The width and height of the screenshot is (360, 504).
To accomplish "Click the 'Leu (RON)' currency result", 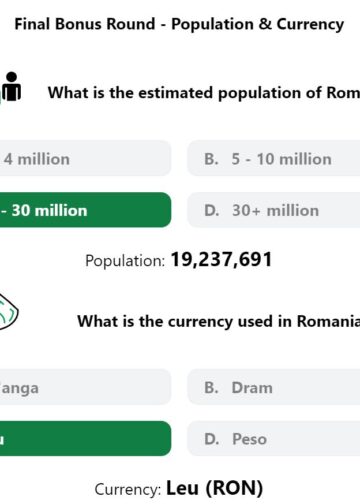I will click(x=214, y=488).
